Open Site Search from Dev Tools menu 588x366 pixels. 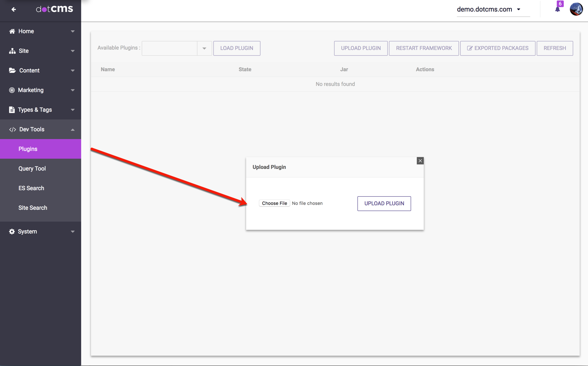(33, 208)
